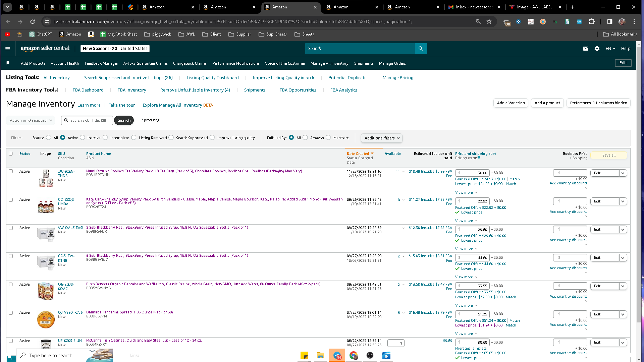Click the site info icon in address bar
This screenshot has width=644, height=362.
(47, 22)
